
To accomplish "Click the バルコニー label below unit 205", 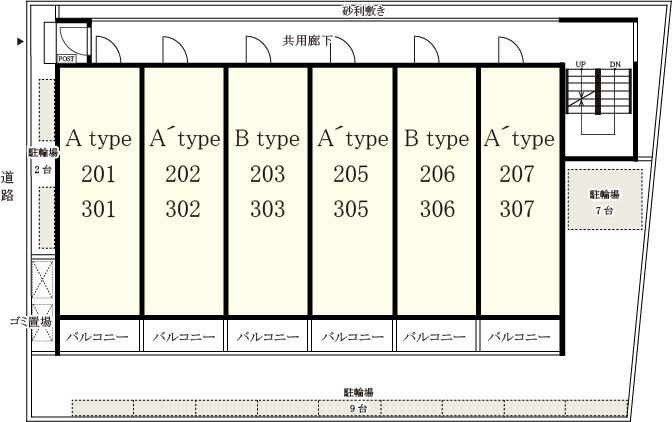I will (x=352, y=336).
